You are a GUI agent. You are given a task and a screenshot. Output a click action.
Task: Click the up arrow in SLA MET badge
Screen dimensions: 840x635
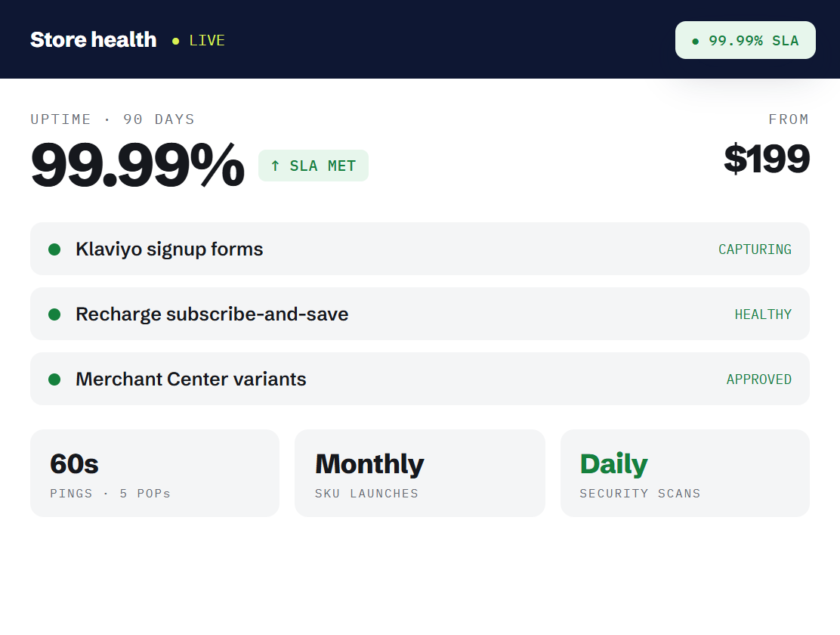tap(275, 166)
